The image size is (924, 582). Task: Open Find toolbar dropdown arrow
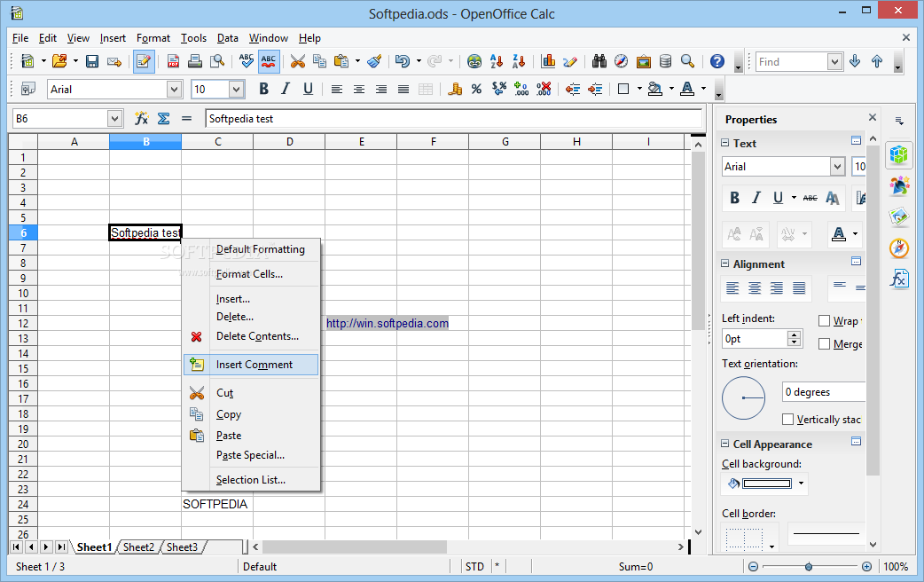tap(834, 61)
